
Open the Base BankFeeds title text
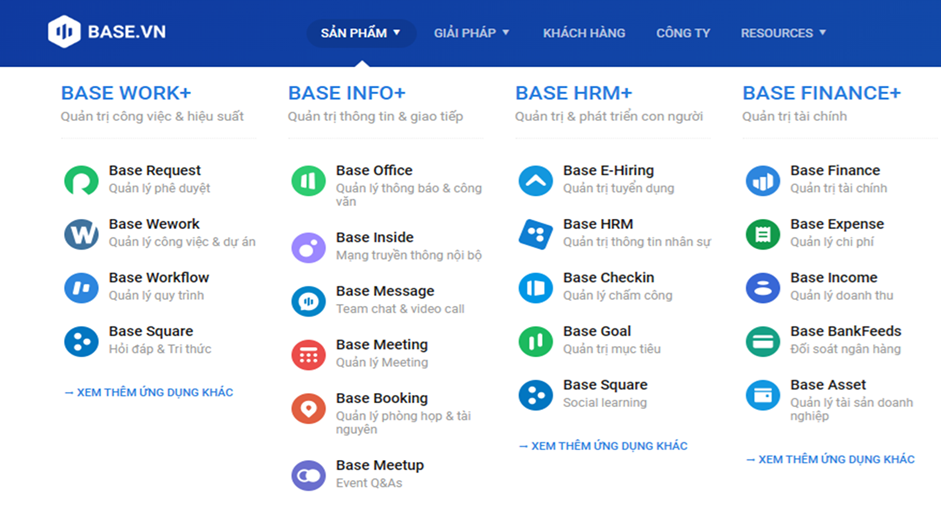click(846, 331)
